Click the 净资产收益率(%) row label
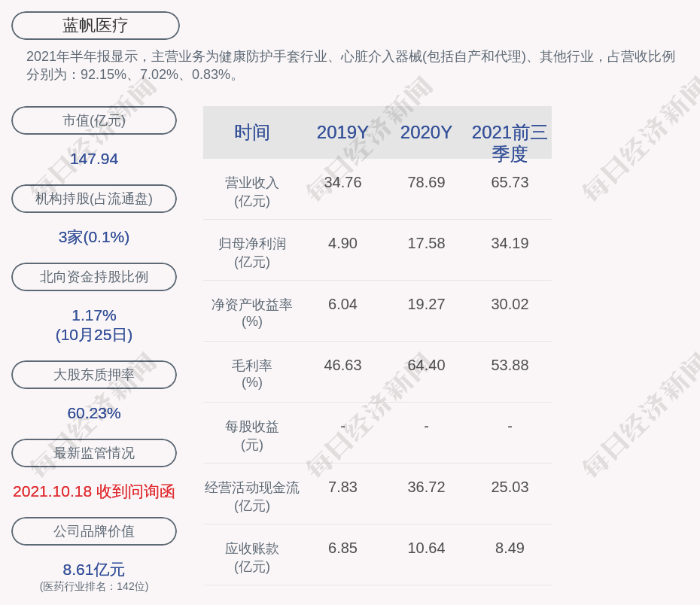Screen dimensions: 700x605 coord(252,313)
